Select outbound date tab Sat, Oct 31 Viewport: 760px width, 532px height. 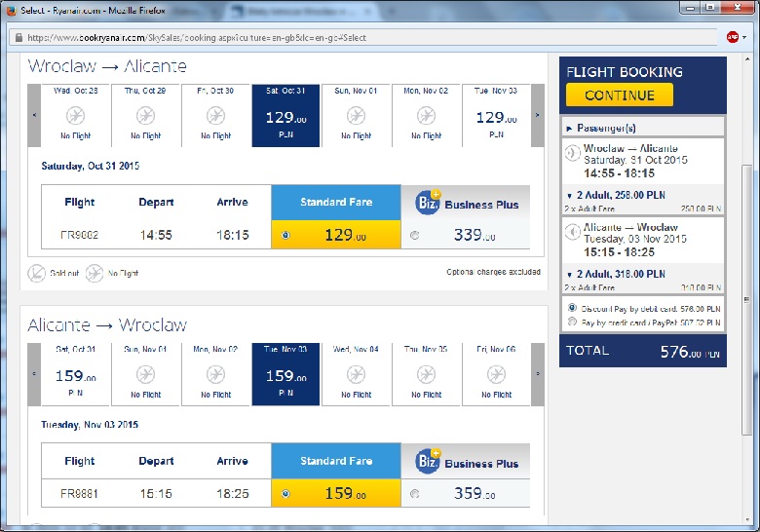[285, 115]
